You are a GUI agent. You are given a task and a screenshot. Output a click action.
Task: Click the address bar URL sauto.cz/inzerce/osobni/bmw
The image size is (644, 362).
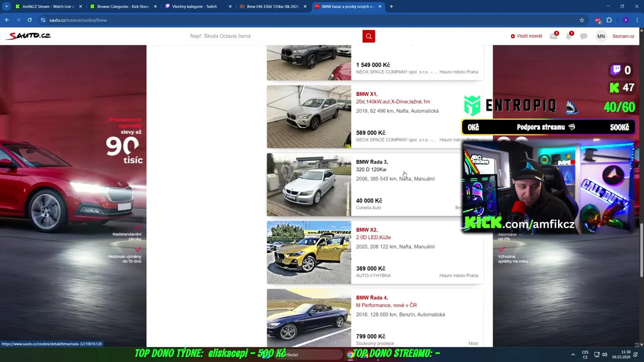tap(78, 20)
